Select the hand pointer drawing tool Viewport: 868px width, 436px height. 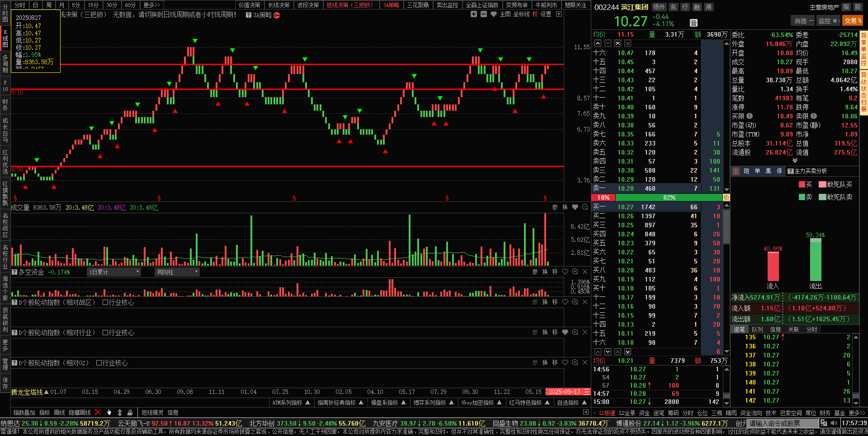click(x=109, y=412)
